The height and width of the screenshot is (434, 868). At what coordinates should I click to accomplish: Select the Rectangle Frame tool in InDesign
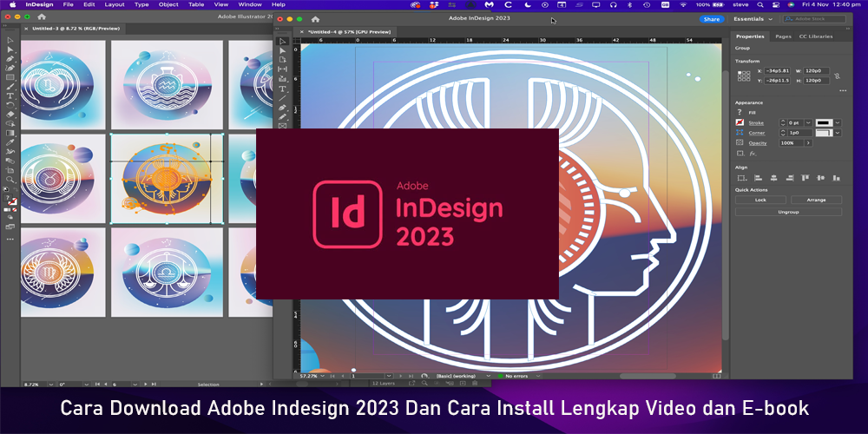tap(282, 126)
